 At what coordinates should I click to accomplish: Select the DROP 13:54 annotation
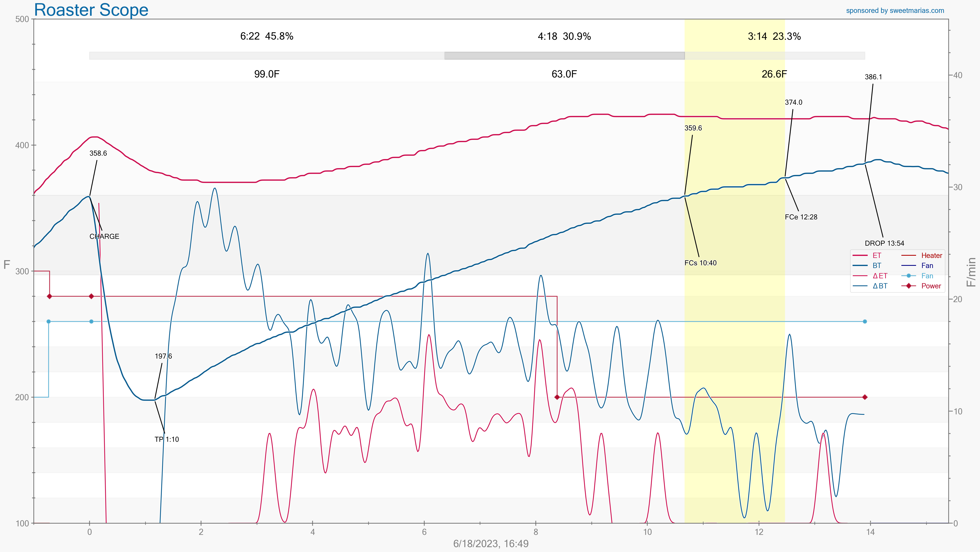[884, 243]
